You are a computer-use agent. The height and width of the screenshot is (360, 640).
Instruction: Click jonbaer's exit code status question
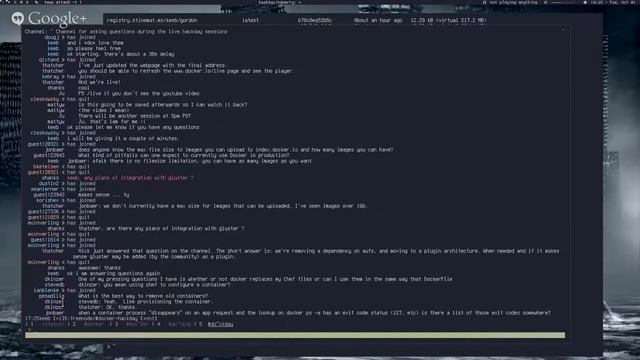314,313
